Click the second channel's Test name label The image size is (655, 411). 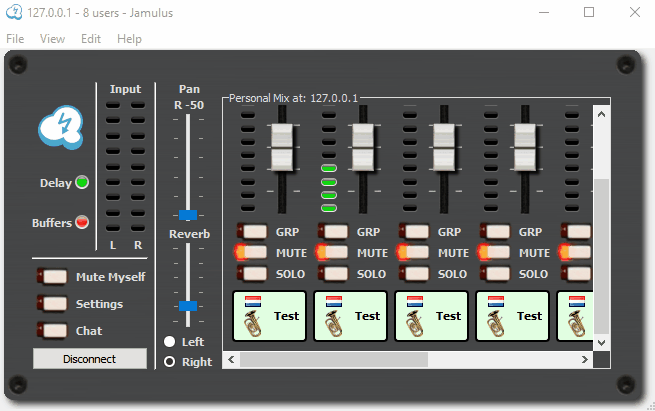click(x=368, y=316)
